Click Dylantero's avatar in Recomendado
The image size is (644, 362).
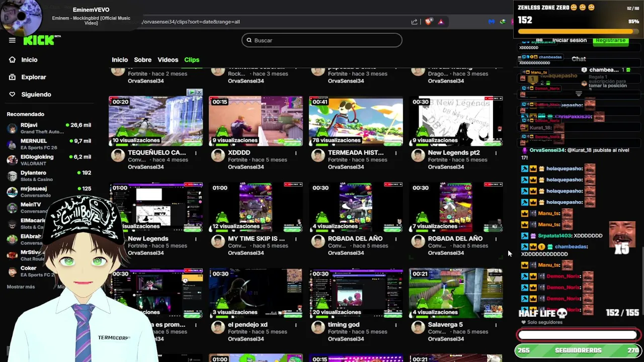coord(12,176)
